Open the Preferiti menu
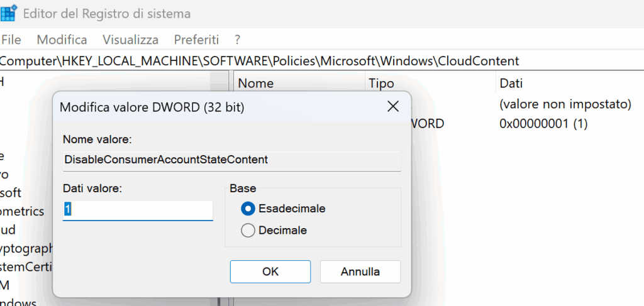644x306 pixels. point(196,40)
